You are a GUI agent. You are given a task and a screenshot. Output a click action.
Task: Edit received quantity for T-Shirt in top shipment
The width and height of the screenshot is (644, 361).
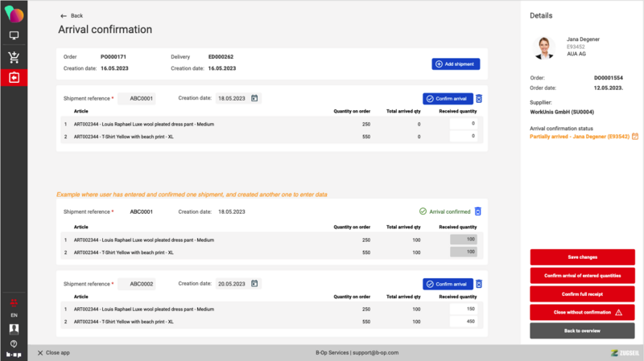tap(464, 136)
